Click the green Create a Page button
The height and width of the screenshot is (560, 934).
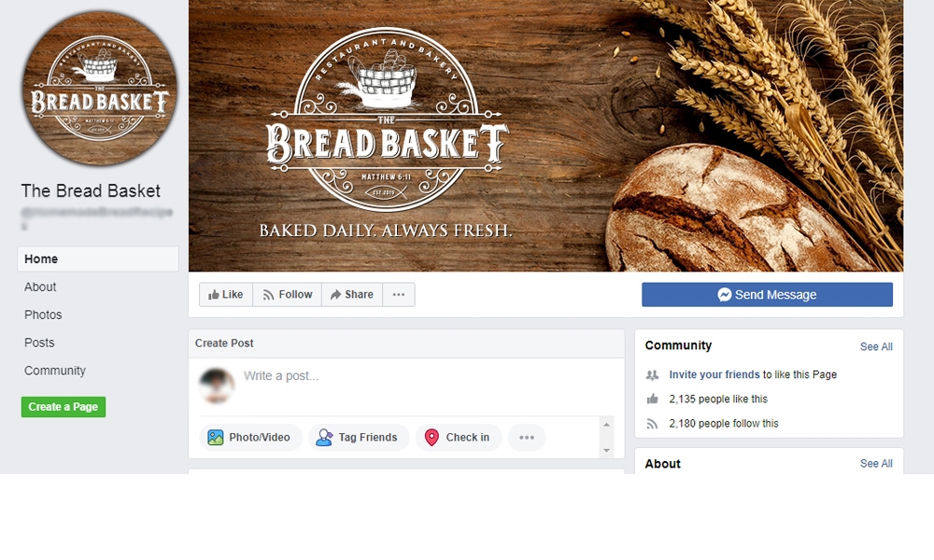tap(64, 407)
